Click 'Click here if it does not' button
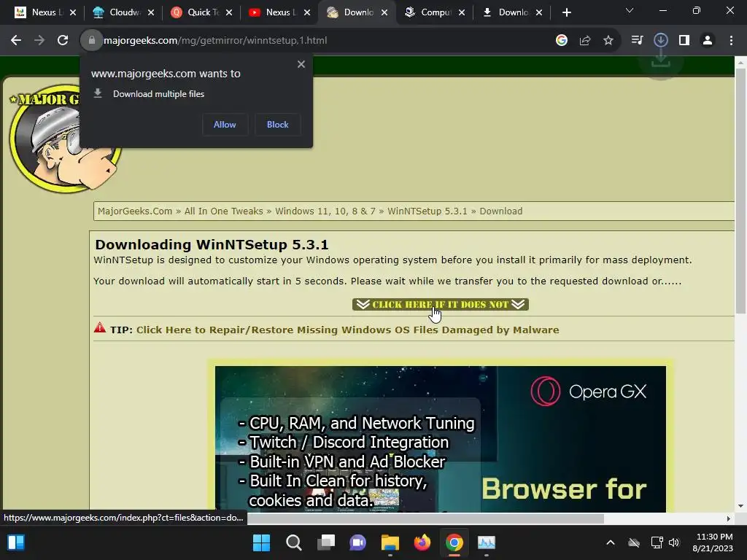Image resolution: width=747 pixels, height=560 pixels. 440,304
